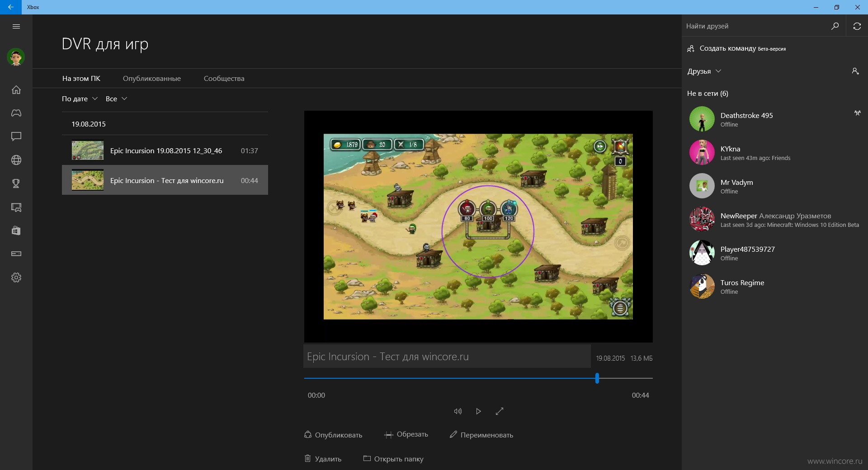Open Messages chat icon in sidebar
The width and height of the screenshot is (868, 470).
tap(16, 136)
